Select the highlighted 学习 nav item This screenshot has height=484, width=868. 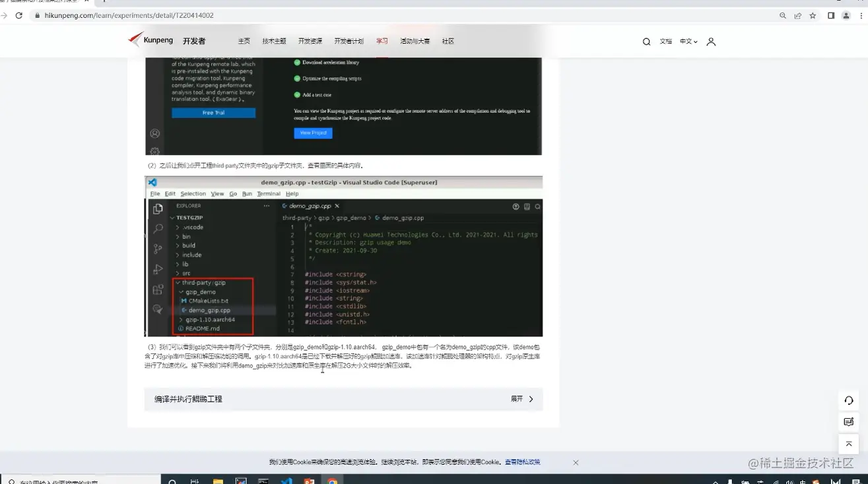click(x=382, y=41)
